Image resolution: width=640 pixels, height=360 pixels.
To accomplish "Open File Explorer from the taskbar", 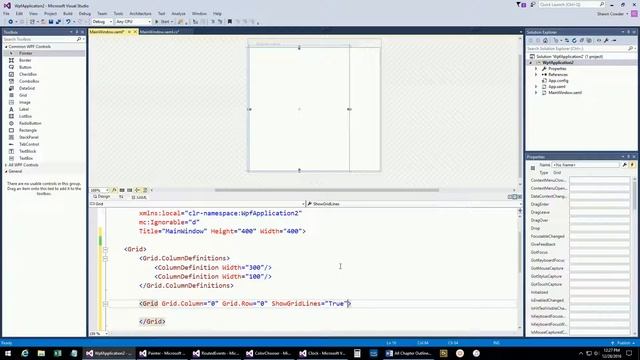I will pos(41,353).
